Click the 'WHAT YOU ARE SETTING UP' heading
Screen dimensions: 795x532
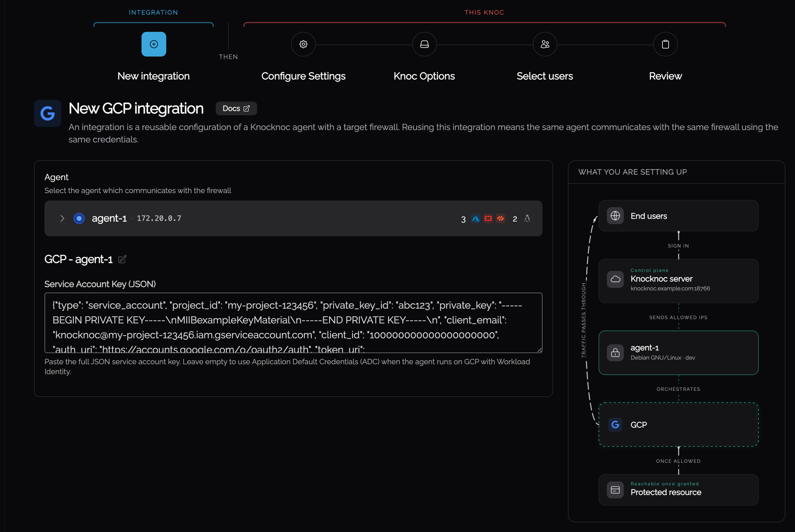coord(632,172)
